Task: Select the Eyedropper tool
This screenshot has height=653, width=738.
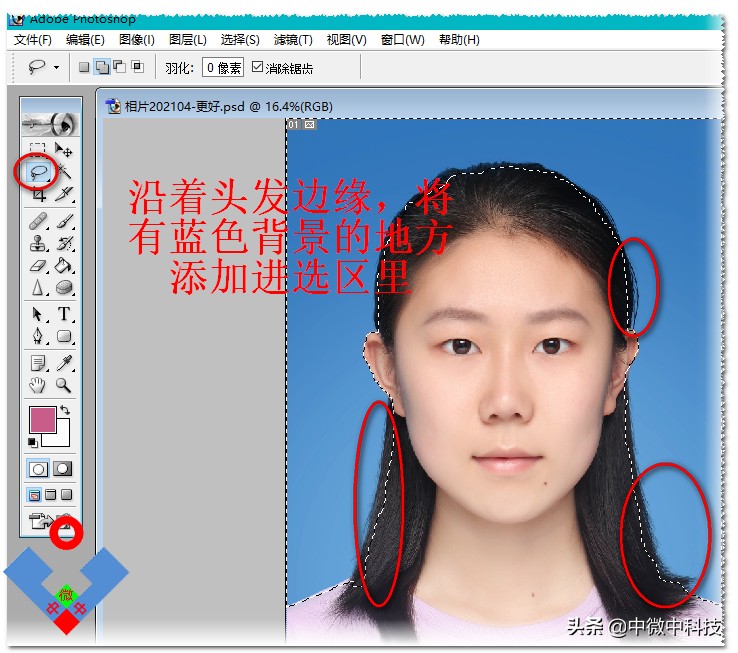Action: coord(64,363)
